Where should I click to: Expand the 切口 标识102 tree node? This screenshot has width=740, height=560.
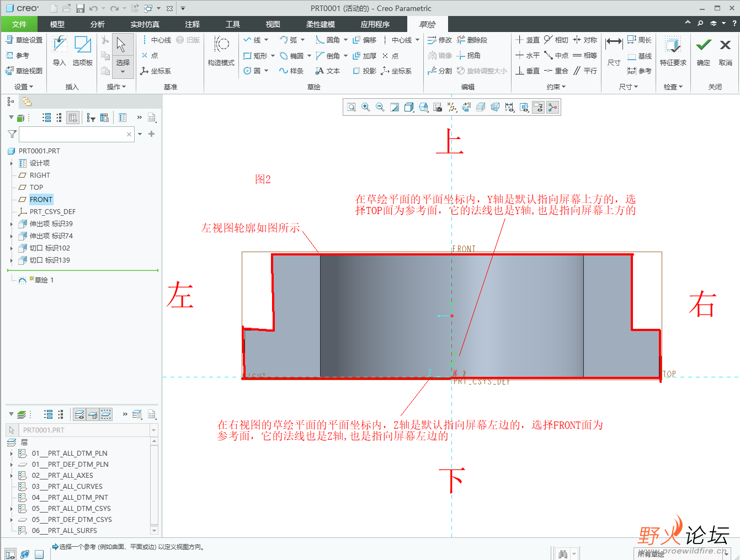pos(12,248)
